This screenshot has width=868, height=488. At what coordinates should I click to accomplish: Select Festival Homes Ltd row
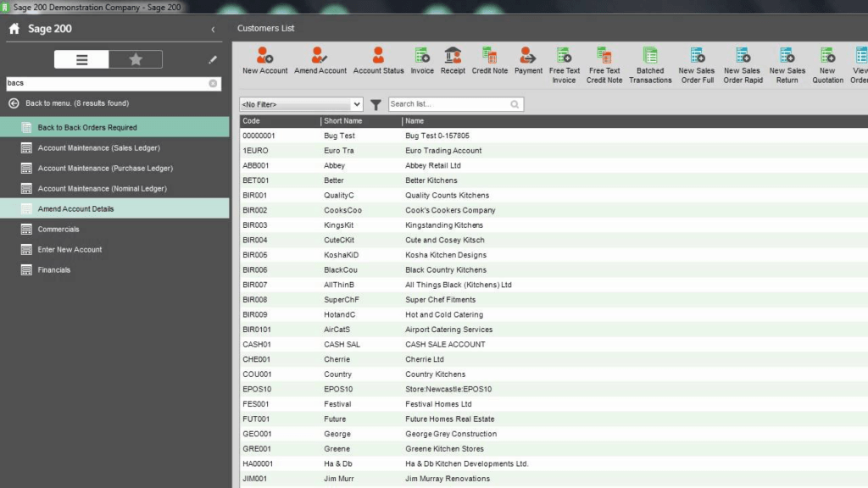pos(554,404)
